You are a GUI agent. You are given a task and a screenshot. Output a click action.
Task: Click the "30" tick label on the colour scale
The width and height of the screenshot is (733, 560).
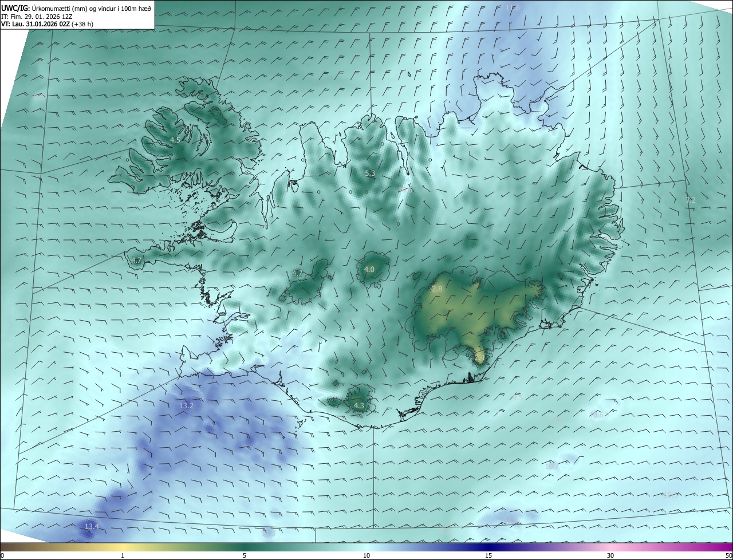click(x=610, y=556)
